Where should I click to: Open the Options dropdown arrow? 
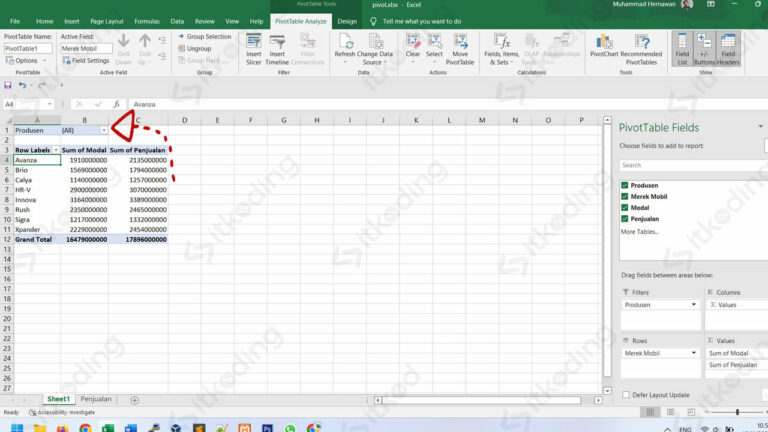pos(45,61)
